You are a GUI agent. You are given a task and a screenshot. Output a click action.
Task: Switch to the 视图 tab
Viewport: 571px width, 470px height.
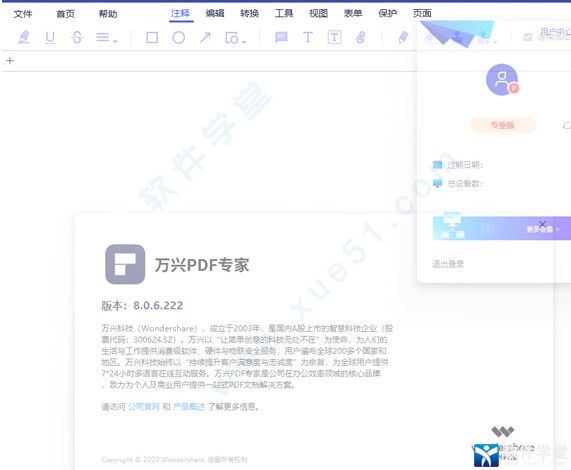click(x=319, y=13)
